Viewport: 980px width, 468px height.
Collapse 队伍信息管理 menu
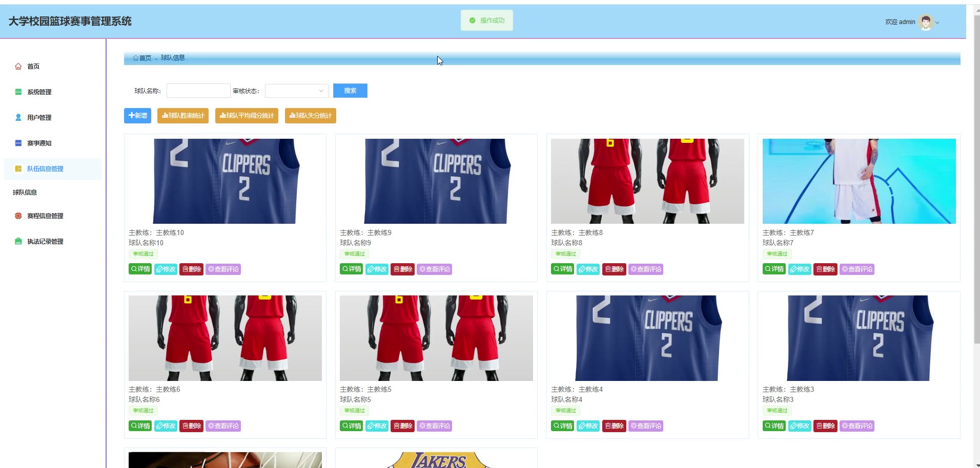pos(53,169)
